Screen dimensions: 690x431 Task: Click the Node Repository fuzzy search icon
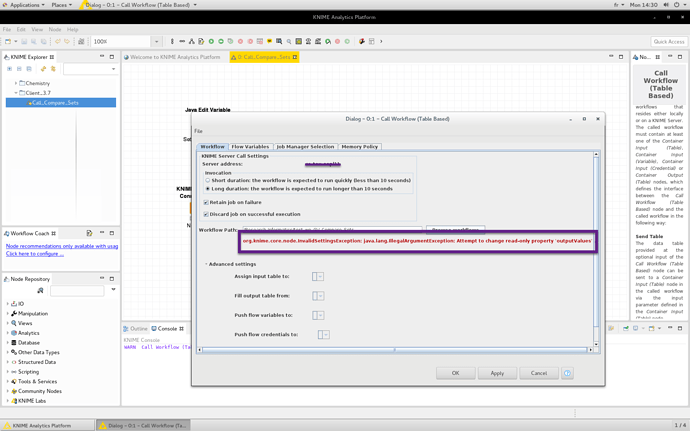tap(40, 291)
